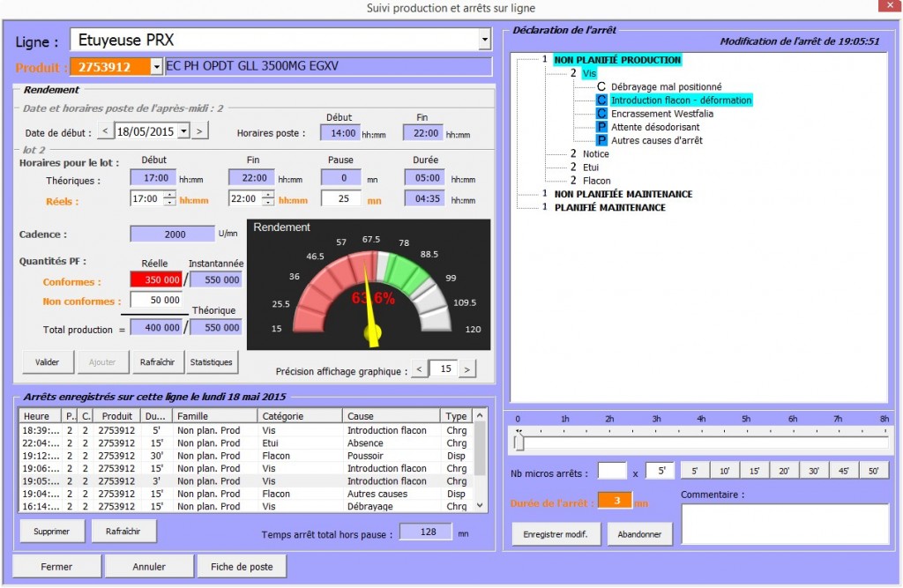Click the C icon beside Encrassement Westfalia
The height and width of the screenshot is (588, 903).
[601, 114]
